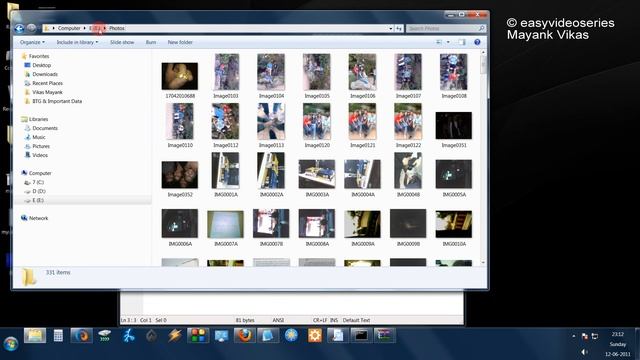This screenshot has height=360, width=640.
Task: Show hidden tray icons arrow
Action: (573, 336)
